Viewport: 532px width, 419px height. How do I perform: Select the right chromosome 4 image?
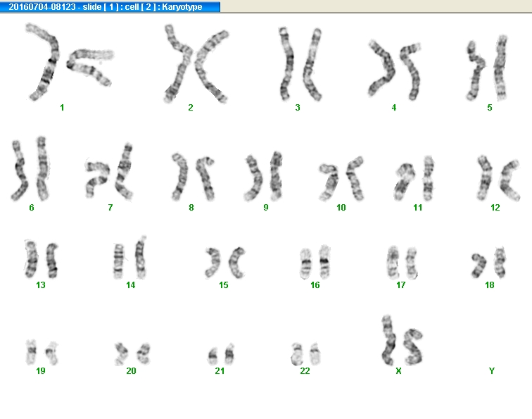point(410,72)
